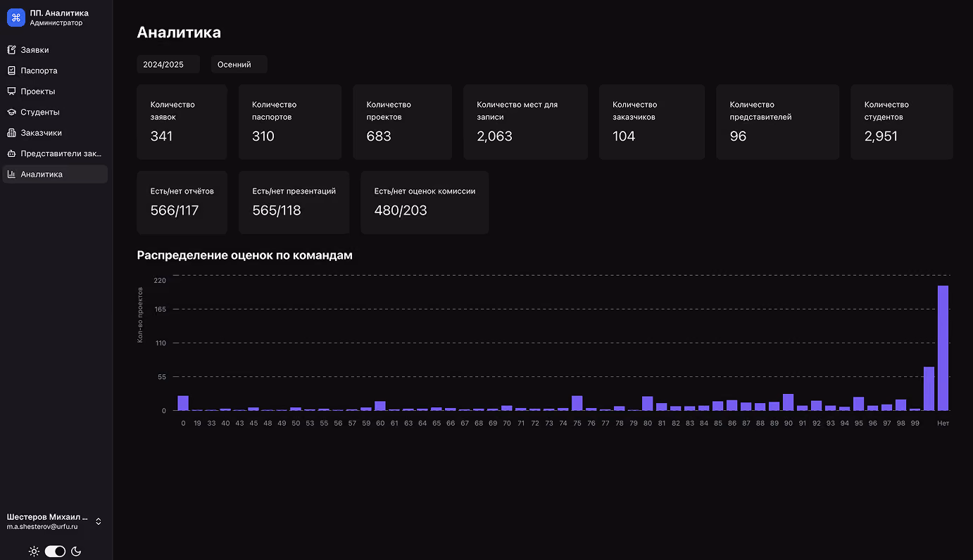This screenshot has height=560, width=973.
Task: Open the Заявки section
Action: 55,50
